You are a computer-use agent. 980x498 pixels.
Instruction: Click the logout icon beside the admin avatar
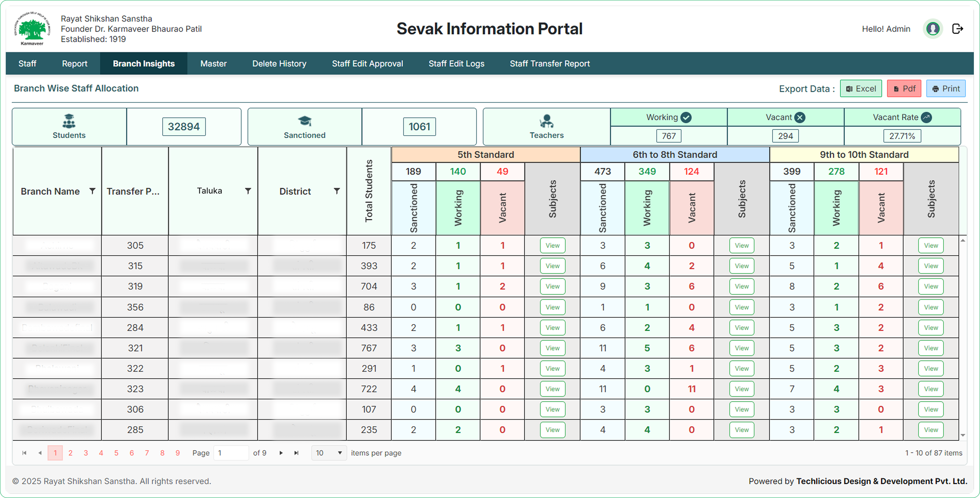pyautogui.click(x=957, y=29)
